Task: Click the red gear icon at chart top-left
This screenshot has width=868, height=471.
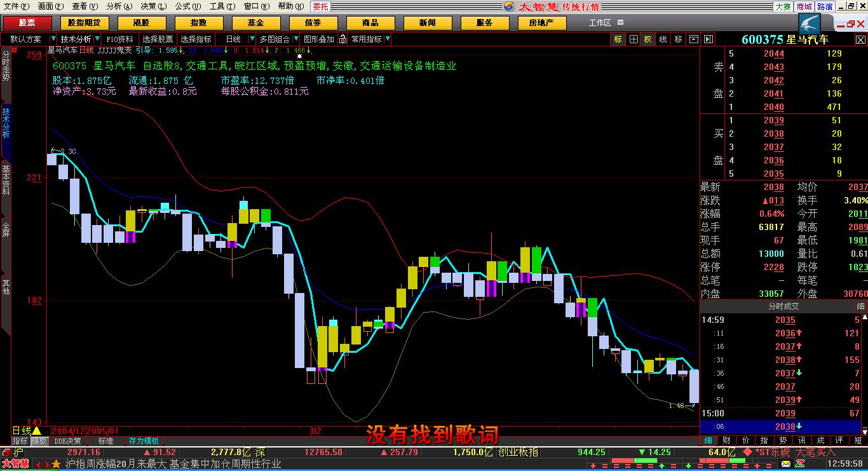Action: click(13, 50)
